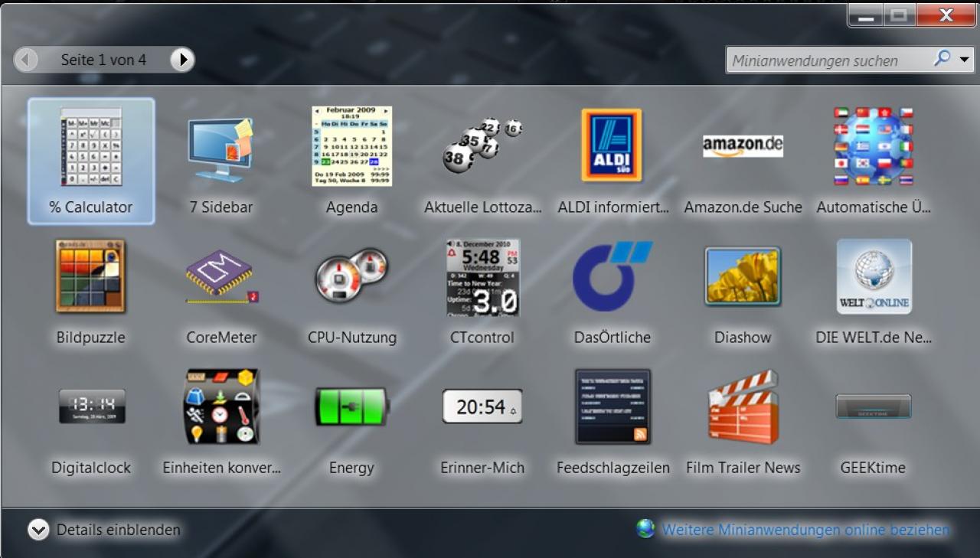Viewport: 980px width, 558px height.
Task: Click the 'Diashow' label text
Action: [x=743, y=338]
